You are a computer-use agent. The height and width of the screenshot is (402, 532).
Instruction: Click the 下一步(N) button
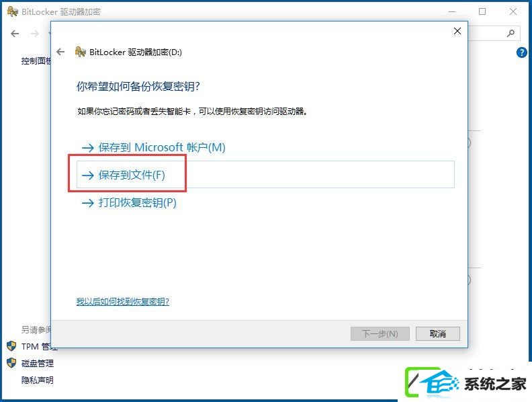pyautogui.click(x=380, y=333)
